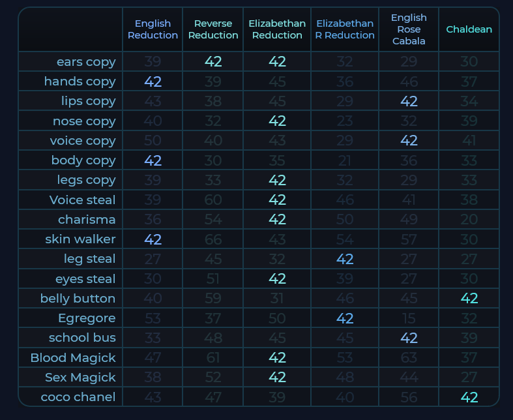Click ears copy Reverse Reduction value 42
513x420 pixels.
[213, 62]
